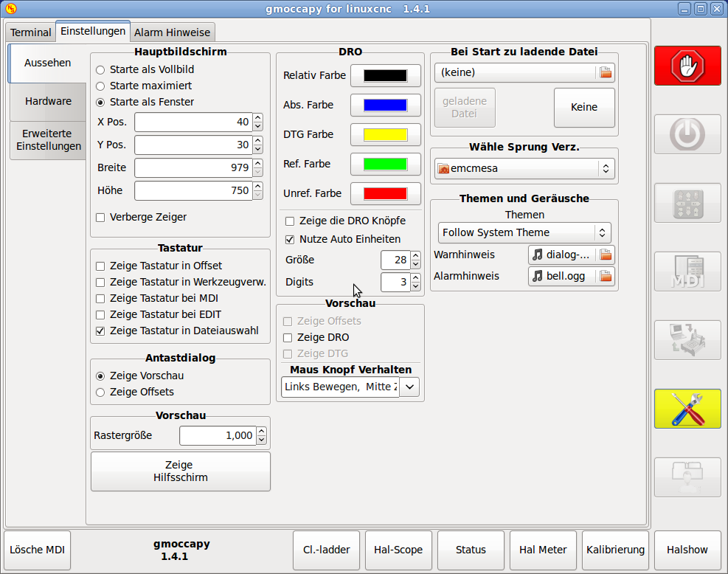Click the Breite value field 979
Viewport: 728px width, 574px height.
tap(193, 167)
